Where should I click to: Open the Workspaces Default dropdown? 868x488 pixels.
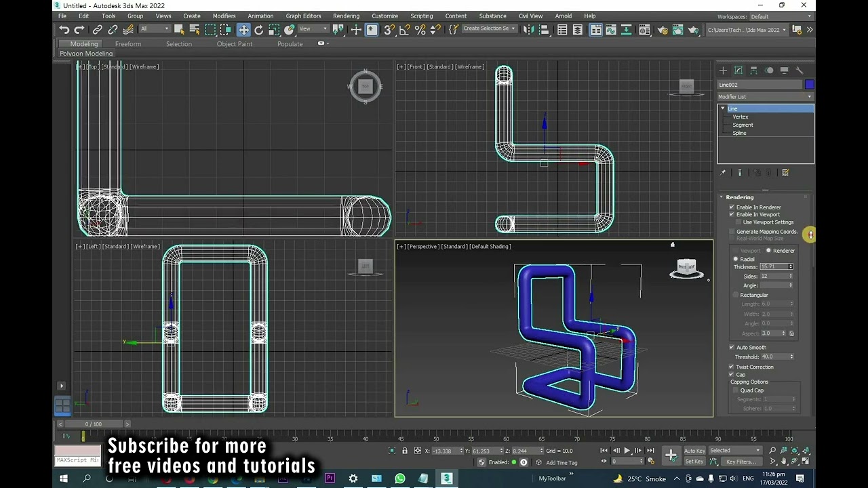tap(779, 16)
